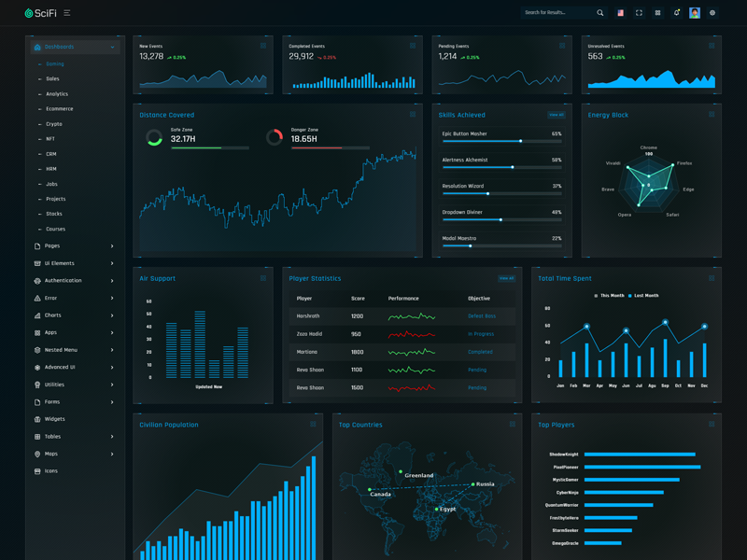The width and height of the screenshot is (747, 560).
Task: Toggle 'Last Month' legend in Total Time Spent
Action: (644, 296)
